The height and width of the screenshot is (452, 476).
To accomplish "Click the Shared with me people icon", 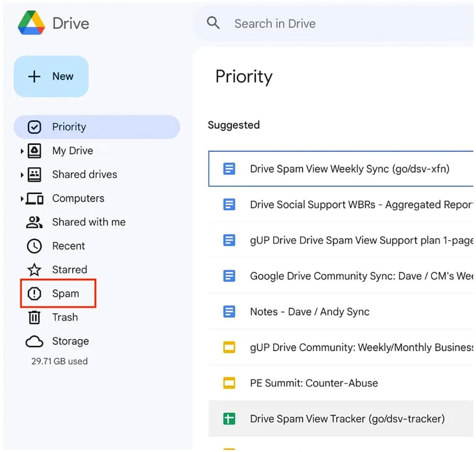I will tap(35, 222).
